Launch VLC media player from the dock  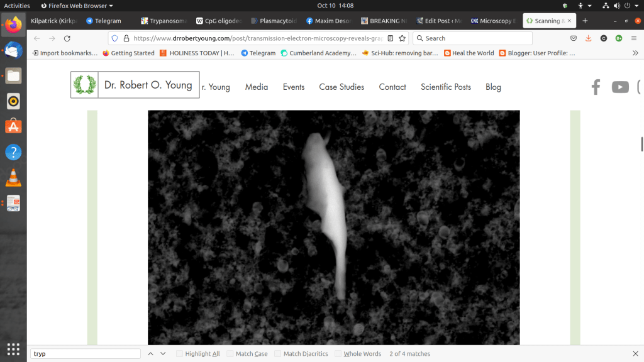click(13, 178)
